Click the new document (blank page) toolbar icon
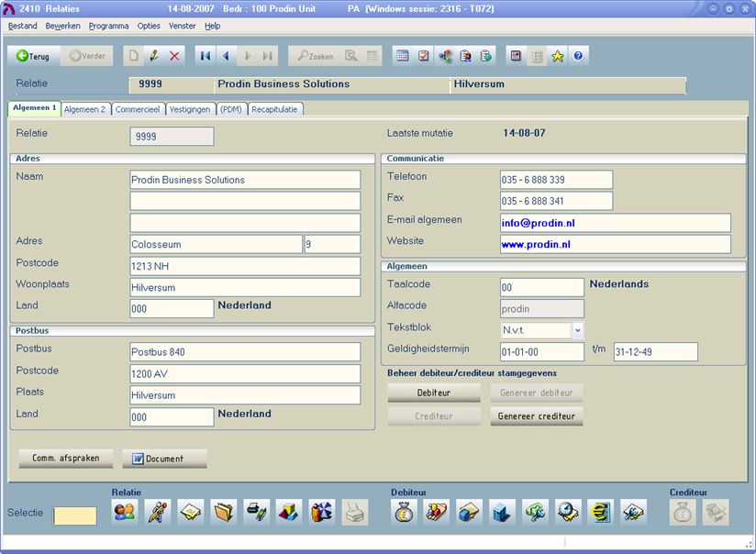This screenshot has height=554, width=756. tap(134, 56)
